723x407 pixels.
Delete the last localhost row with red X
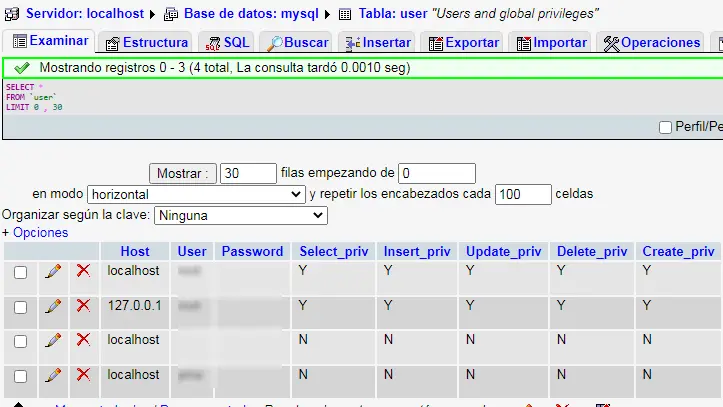point(83,374)
